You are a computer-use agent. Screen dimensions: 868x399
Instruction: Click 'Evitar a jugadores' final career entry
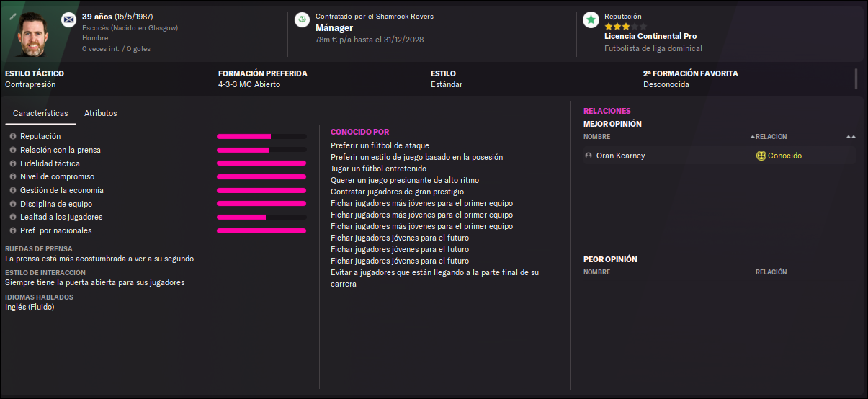click(434, 278)
